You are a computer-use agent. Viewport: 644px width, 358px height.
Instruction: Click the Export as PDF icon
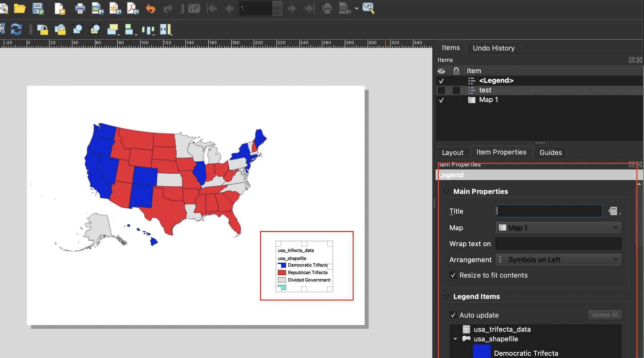[x=132, y=8]
